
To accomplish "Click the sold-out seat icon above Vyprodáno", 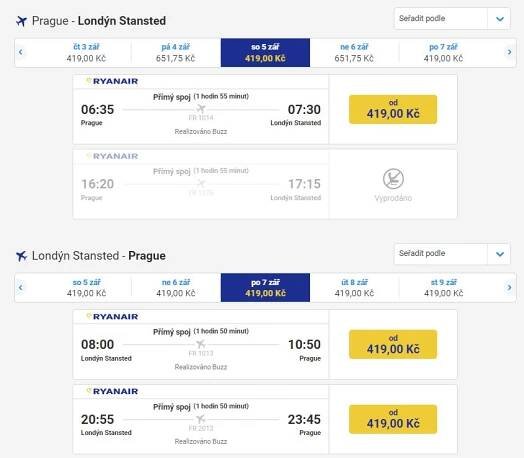I will click(393, 179).
